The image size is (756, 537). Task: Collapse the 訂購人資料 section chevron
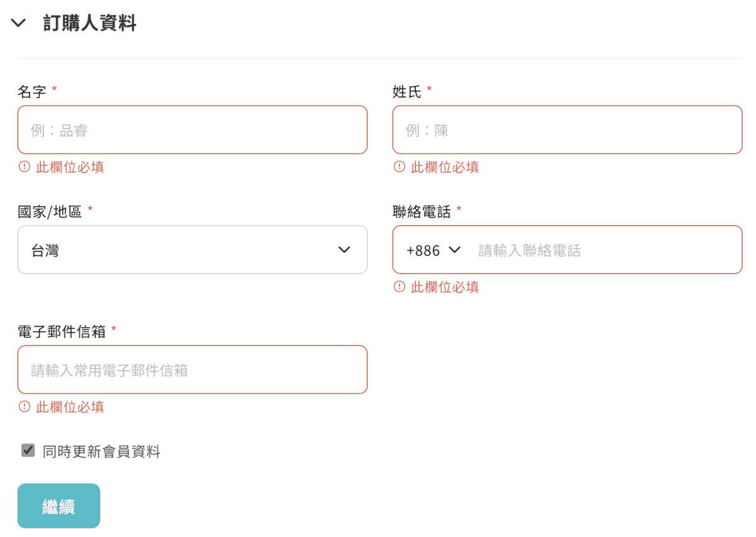click(x=18, y=24)
